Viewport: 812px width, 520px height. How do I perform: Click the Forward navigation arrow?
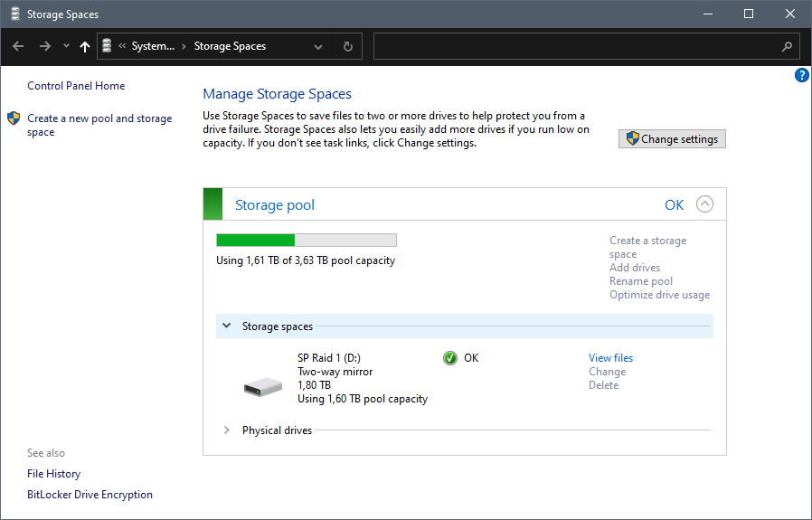(x=44, y=46)
